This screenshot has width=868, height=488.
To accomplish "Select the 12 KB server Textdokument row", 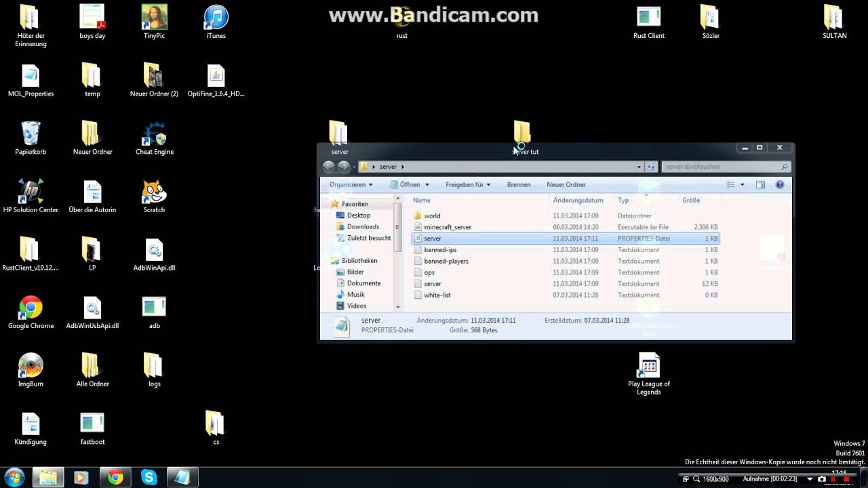I will (565, 283).
